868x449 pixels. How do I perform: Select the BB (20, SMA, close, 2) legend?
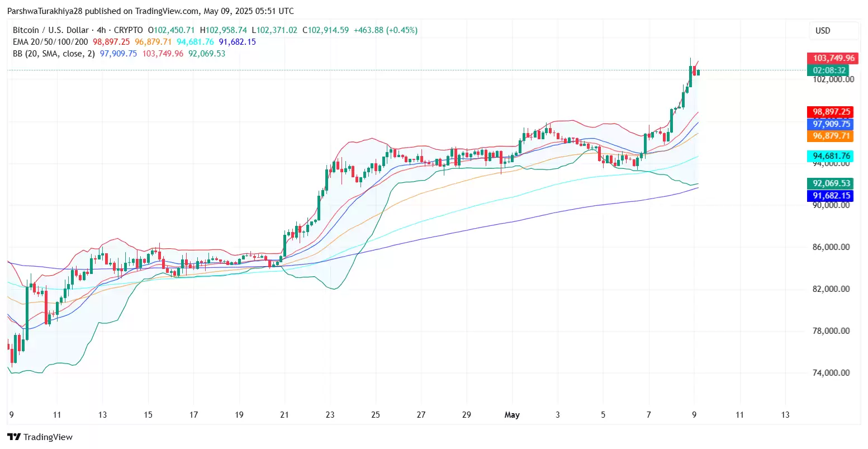point(54,54)
